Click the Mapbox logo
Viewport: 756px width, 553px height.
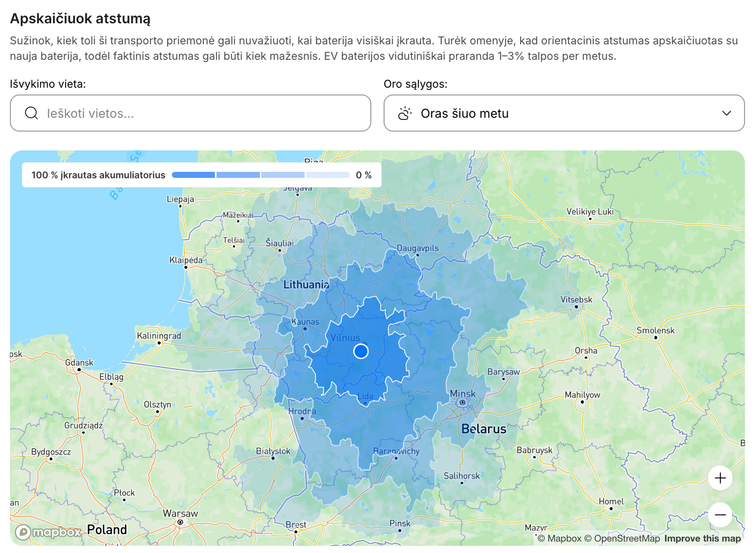[49, 532]
